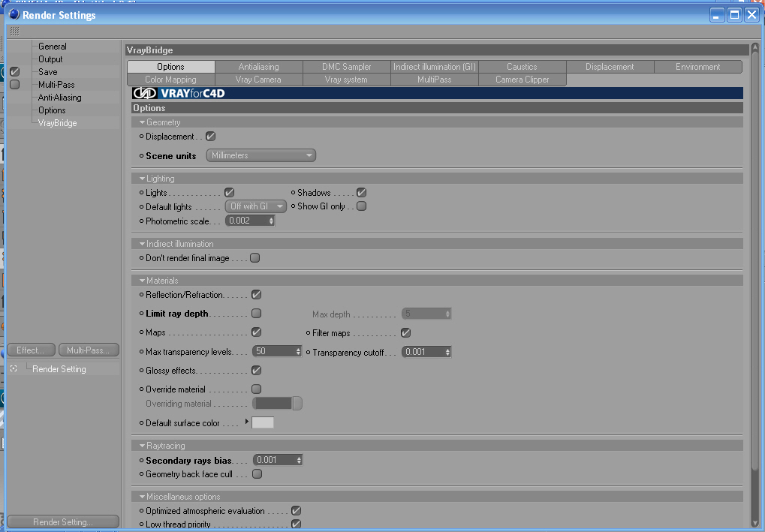Image resolution: width=765 pixels, height=532 pixels.
Task: Click the Cinema 4D application icon in title bar
Action: tap(14, 14)
